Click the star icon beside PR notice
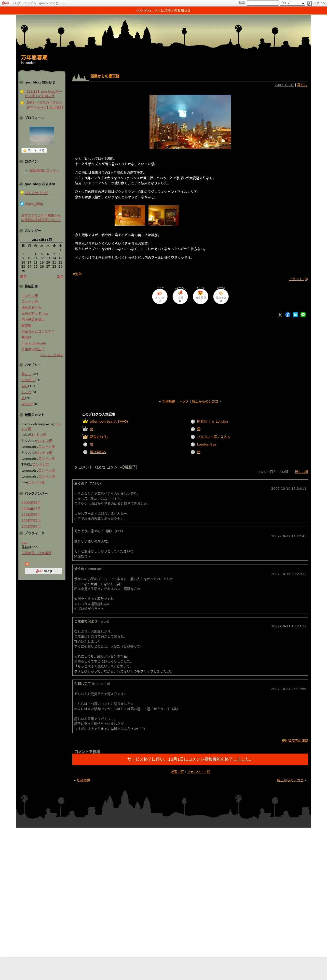This screenshot has height=980, width=327. [x=22, y=102]
